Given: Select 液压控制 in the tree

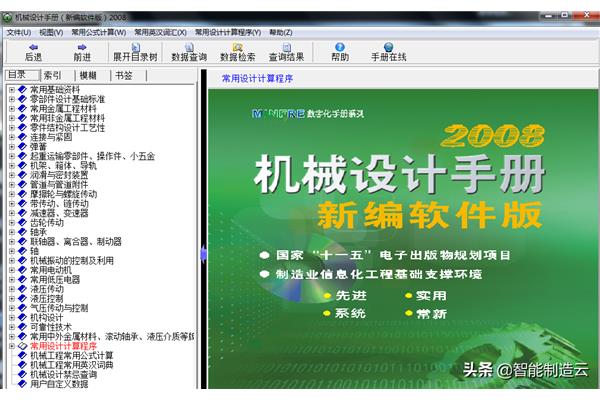Looking at the screenshot, I should [47, 299].
